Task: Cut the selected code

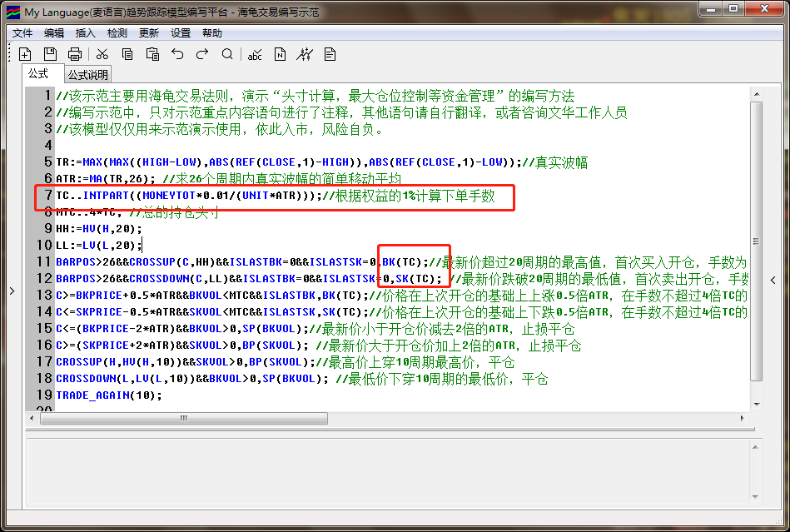Action: click(102, 54)
